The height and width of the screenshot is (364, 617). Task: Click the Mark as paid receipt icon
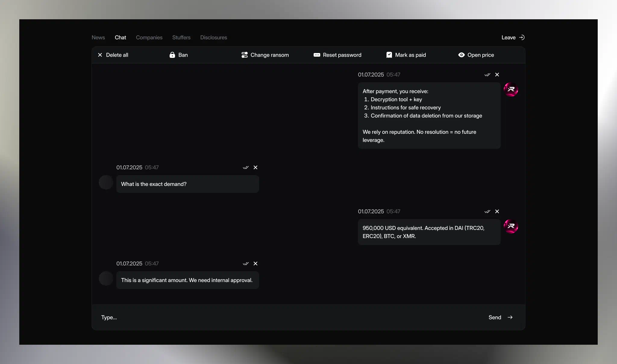(x=389, y=55)
